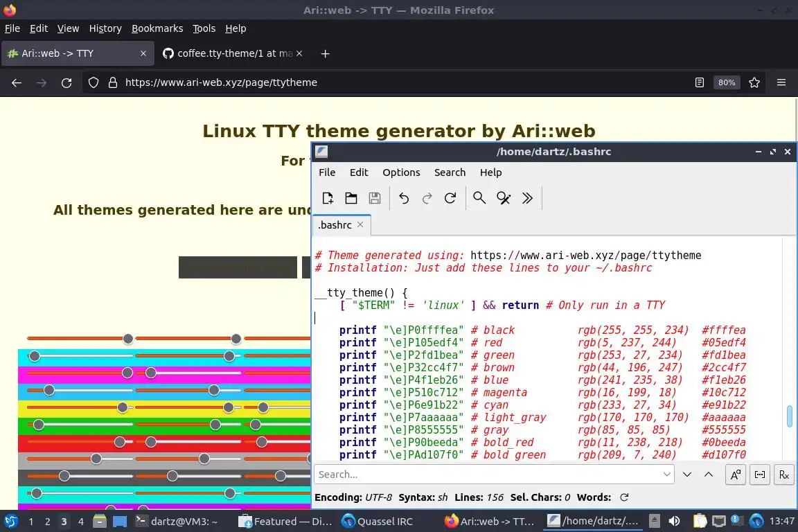
Task: Click the volume speaker tray icon
Action: pyautogui.click(x=674, y=521)
